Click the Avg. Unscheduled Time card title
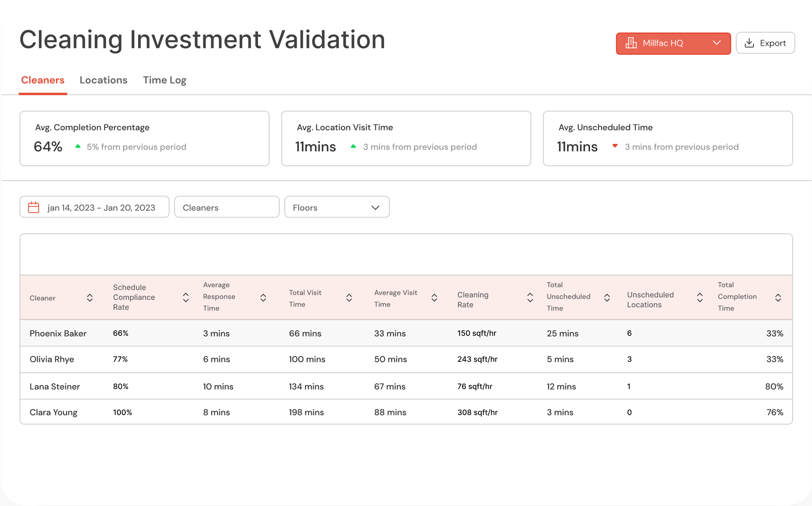 606,127
